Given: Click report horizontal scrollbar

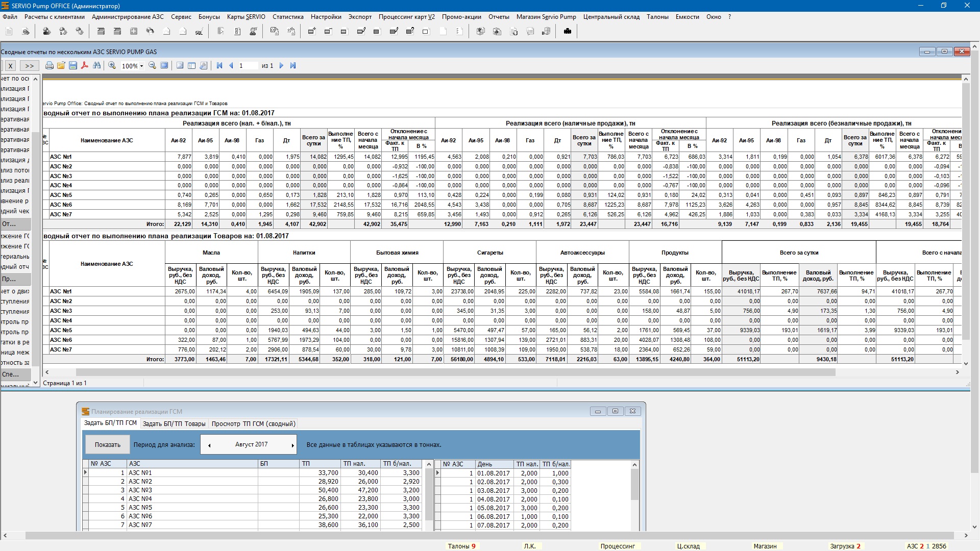Looking at the screenshot, I should pyautogui.click(x=455, y=372).
